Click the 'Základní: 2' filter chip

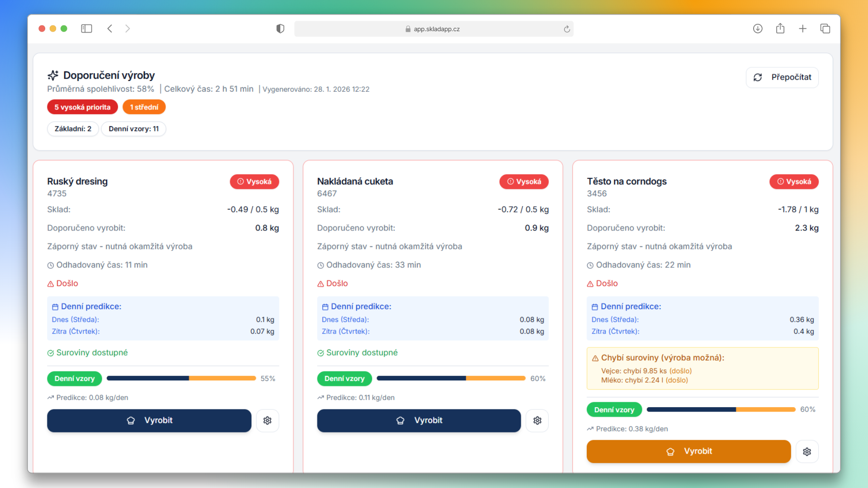click(73, 129)
